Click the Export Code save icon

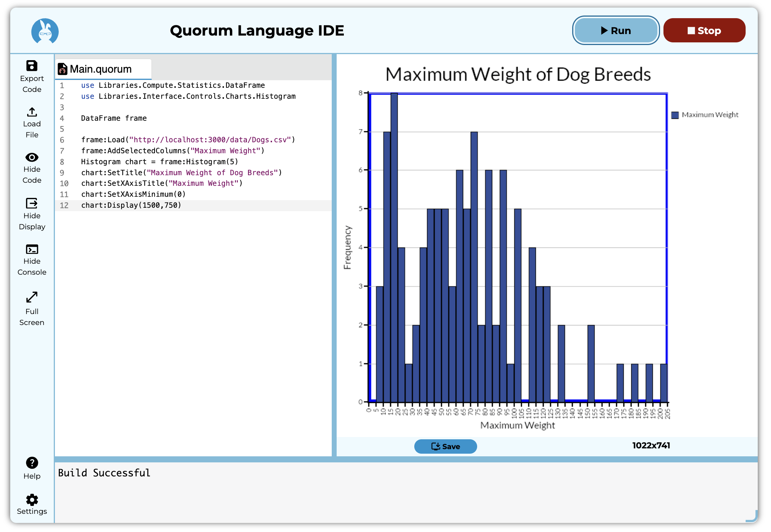32,66
